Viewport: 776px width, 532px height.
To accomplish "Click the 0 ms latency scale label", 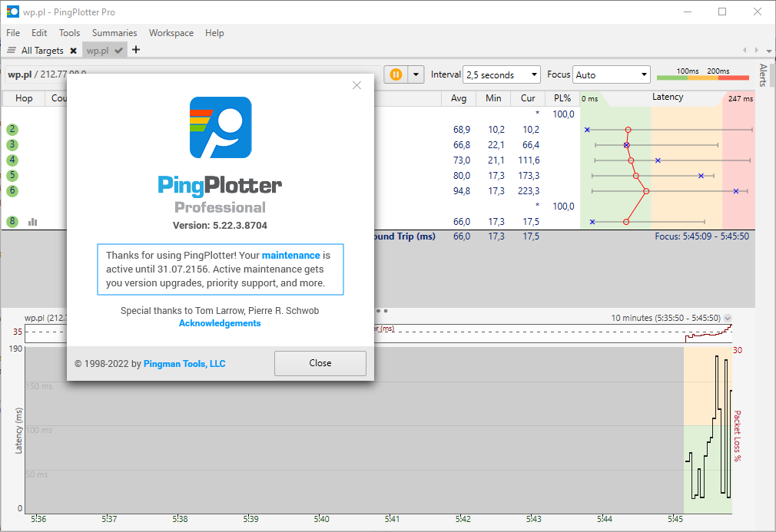I will point(589,99).
